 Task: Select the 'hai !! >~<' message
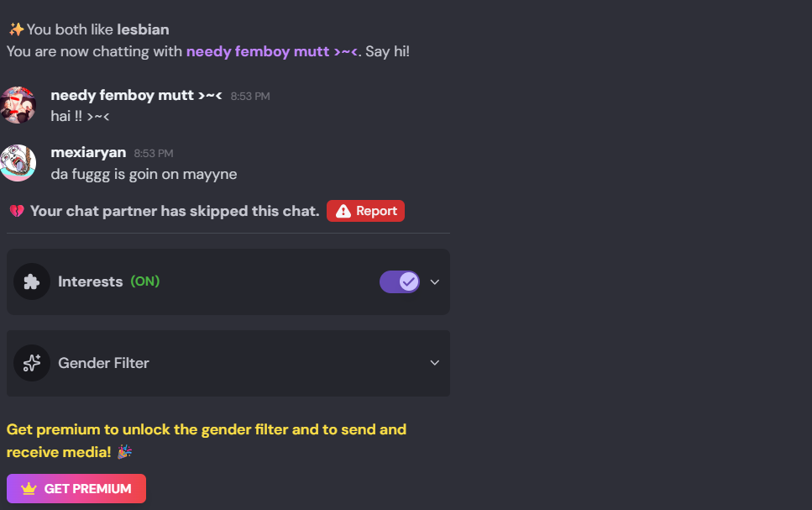[x=80, y=117]
